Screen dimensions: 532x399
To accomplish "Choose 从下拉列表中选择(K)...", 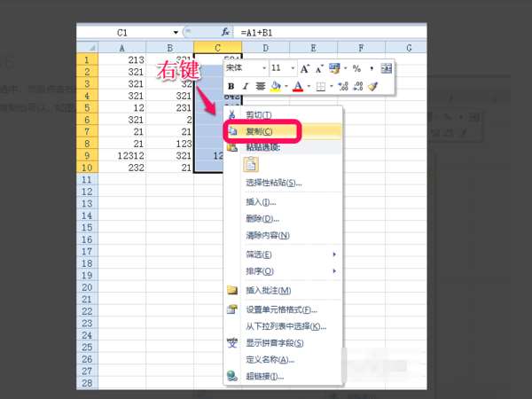I will coord(283,326).
